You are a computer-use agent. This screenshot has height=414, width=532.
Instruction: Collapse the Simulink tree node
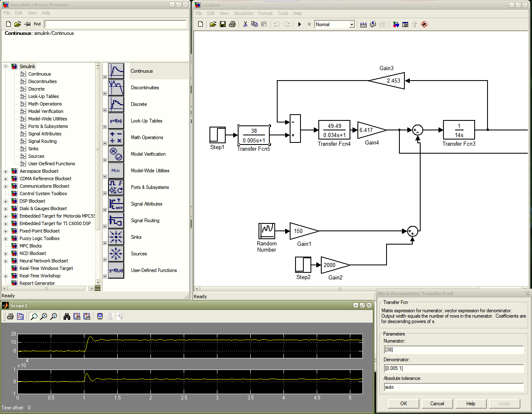click(6, 66)
